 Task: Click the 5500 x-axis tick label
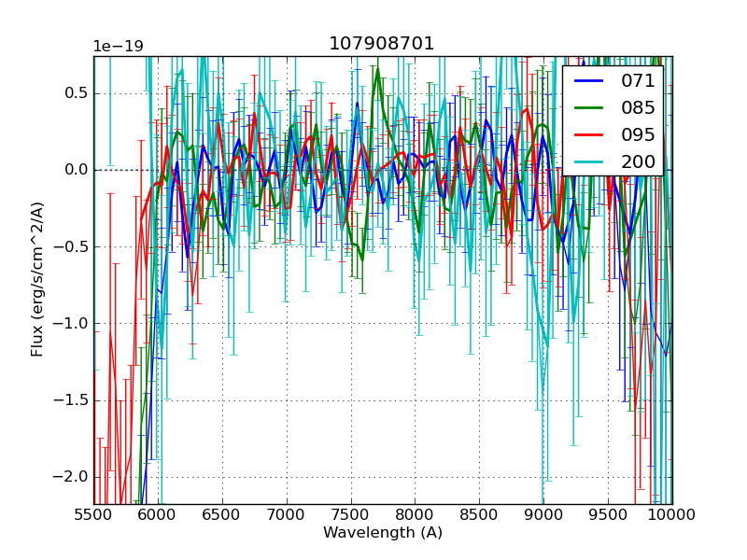(93, 514)
